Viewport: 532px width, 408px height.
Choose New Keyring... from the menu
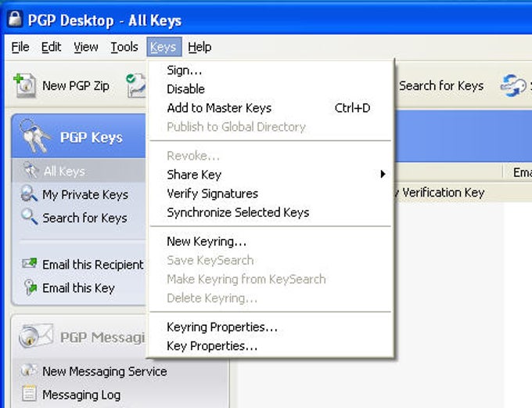tap(271, 241)
